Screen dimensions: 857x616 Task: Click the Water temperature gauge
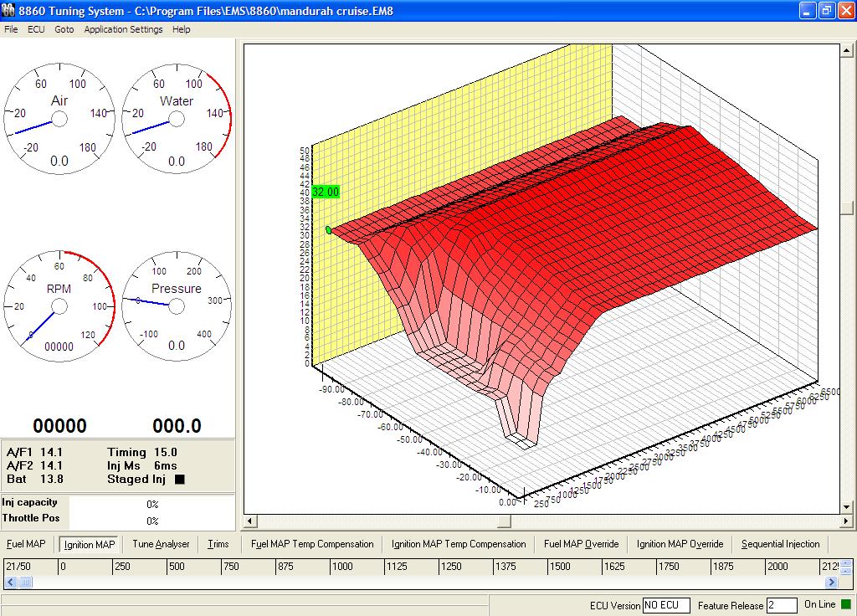click(177, 121)
